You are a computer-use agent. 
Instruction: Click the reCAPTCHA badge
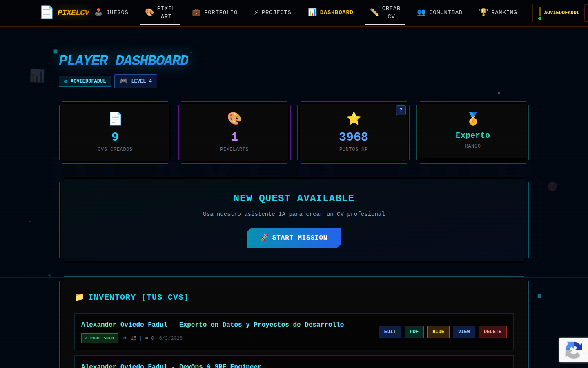click(x=574, y=350)
